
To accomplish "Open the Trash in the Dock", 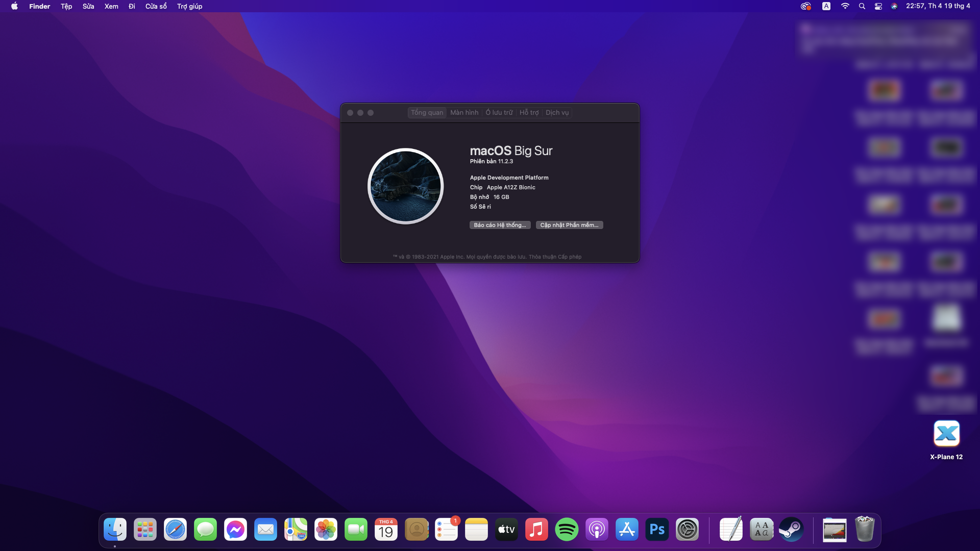I will tap(865, 529).
